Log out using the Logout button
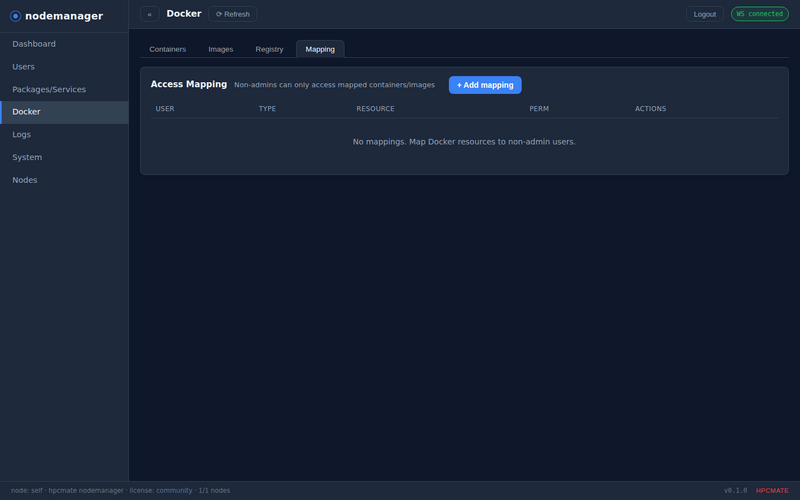 pyautogui.click(x=705, y=14)
